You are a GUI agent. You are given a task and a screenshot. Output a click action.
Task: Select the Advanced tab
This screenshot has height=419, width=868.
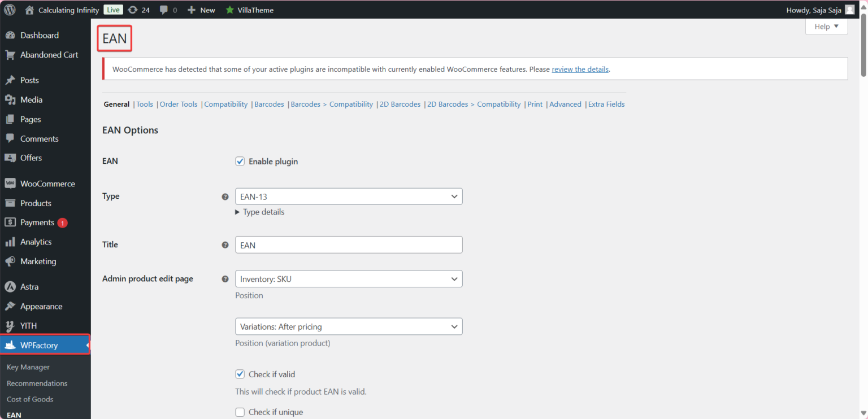point(565,104)
